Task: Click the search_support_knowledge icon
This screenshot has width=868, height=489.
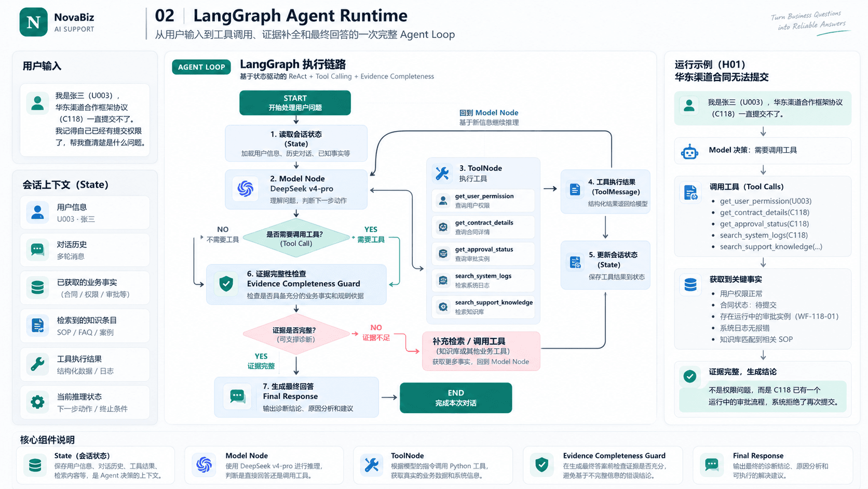Action: [x=443, y=307]
